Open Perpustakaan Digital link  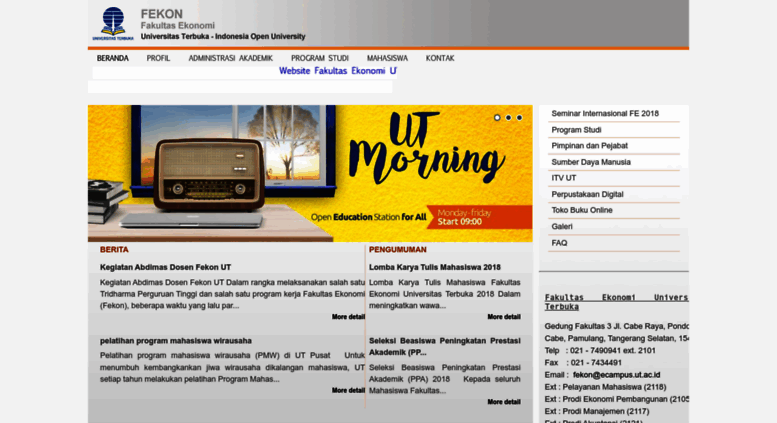pyautogui.click(x=587, y=194)
